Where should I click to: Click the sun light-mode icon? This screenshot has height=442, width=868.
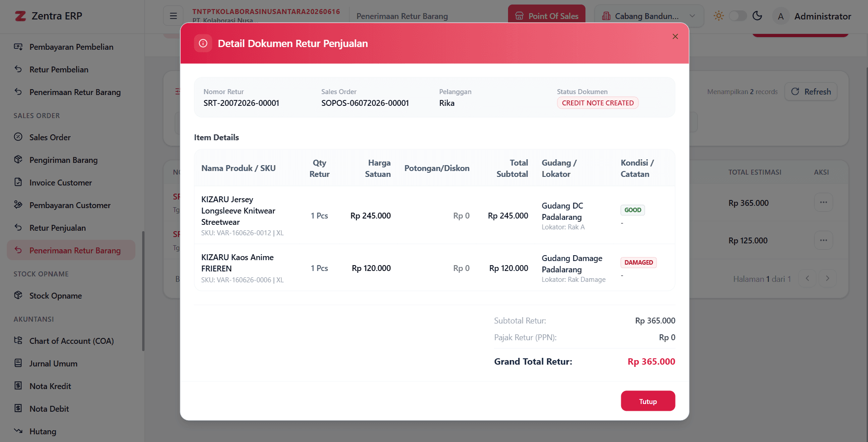(x=719, y=16)
